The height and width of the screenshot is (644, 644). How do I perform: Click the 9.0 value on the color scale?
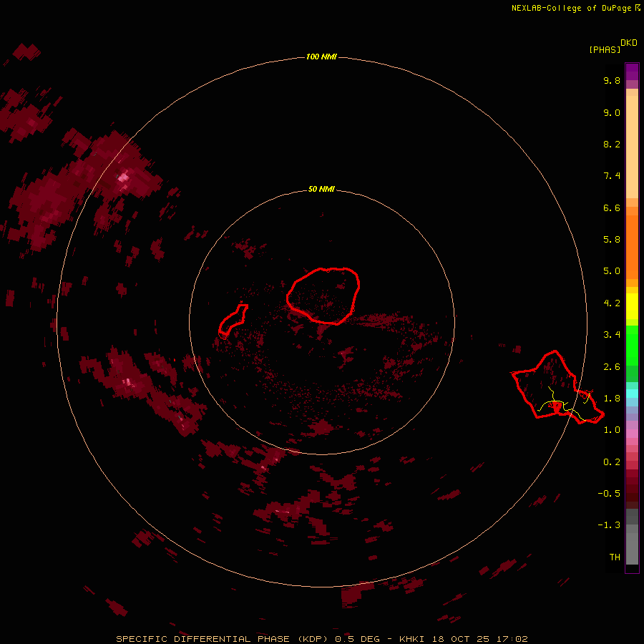[612, 112]
